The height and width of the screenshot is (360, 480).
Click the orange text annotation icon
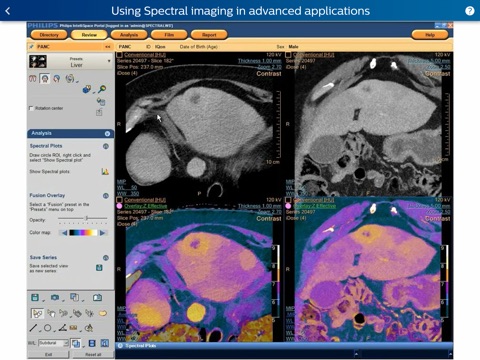pos(73,328)
